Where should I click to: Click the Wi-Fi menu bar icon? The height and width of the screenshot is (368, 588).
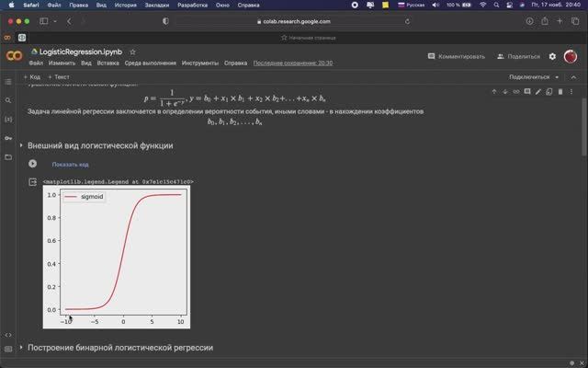click(483, 6)
